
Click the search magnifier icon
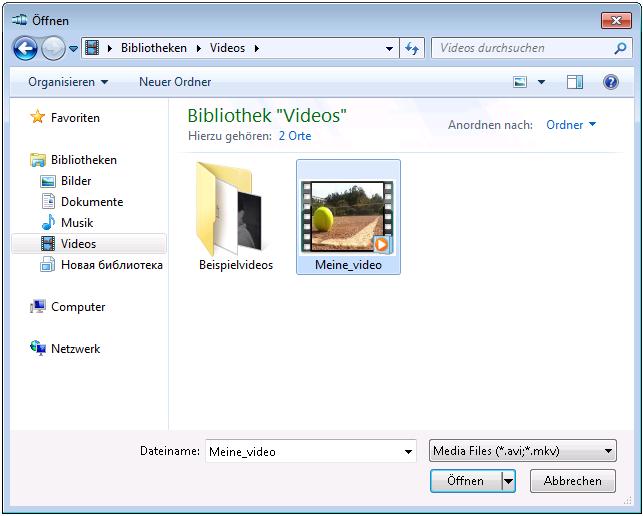coord(620,48)
